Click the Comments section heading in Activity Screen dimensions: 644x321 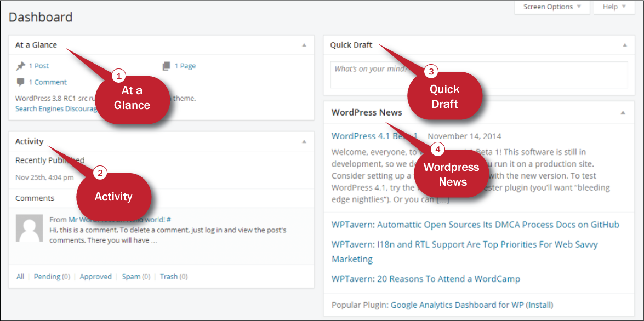coord(35,198)
